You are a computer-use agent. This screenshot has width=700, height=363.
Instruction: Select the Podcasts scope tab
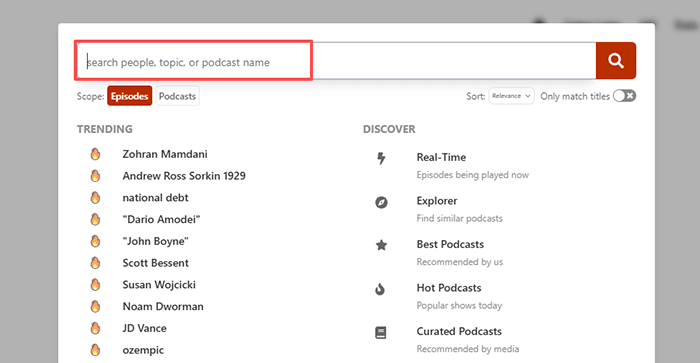[177, 96]
